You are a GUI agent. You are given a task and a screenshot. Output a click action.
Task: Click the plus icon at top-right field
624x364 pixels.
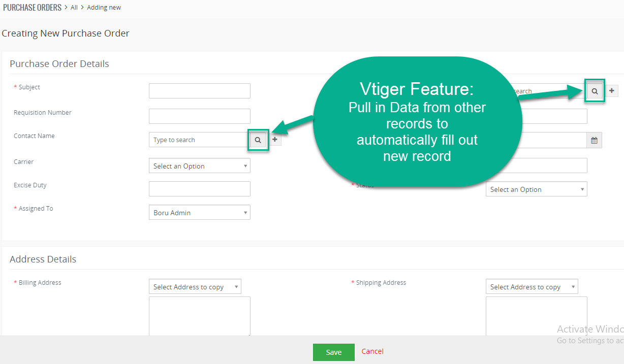612,91
